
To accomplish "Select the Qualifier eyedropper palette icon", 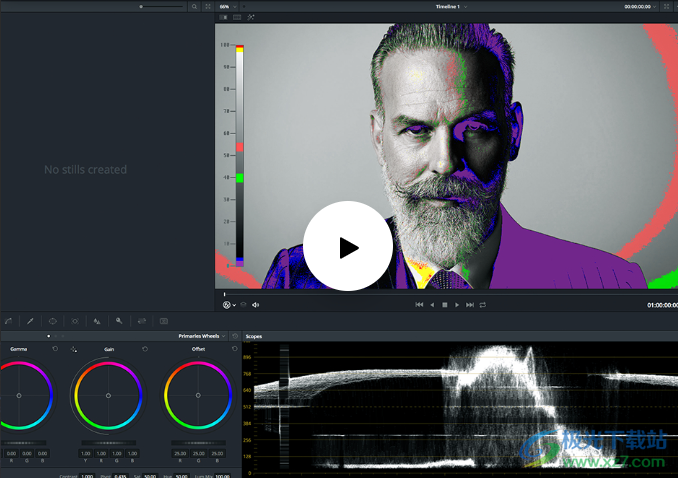I will [30, 321].
